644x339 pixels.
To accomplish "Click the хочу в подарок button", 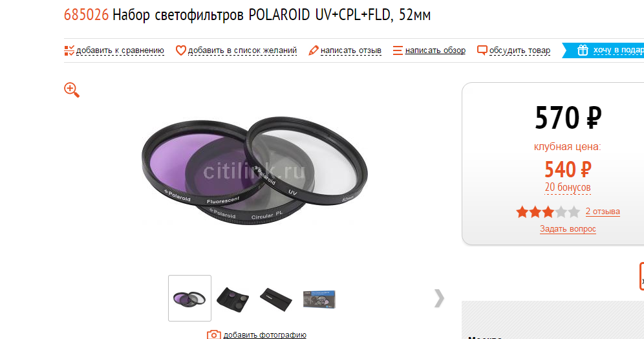I will click(x=603, y=50).
